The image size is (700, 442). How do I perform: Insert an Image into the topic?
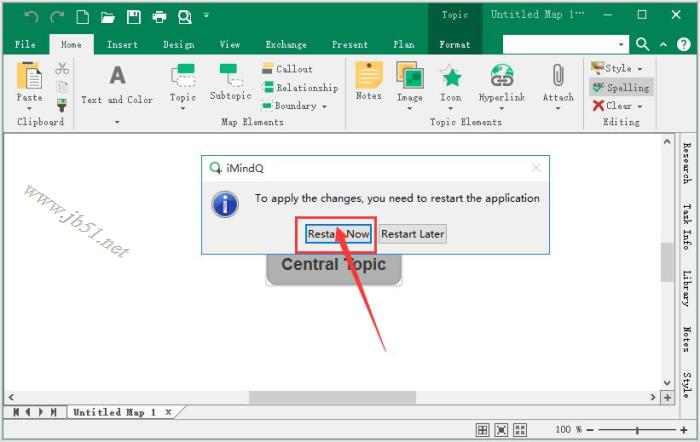tap(409, 82)
